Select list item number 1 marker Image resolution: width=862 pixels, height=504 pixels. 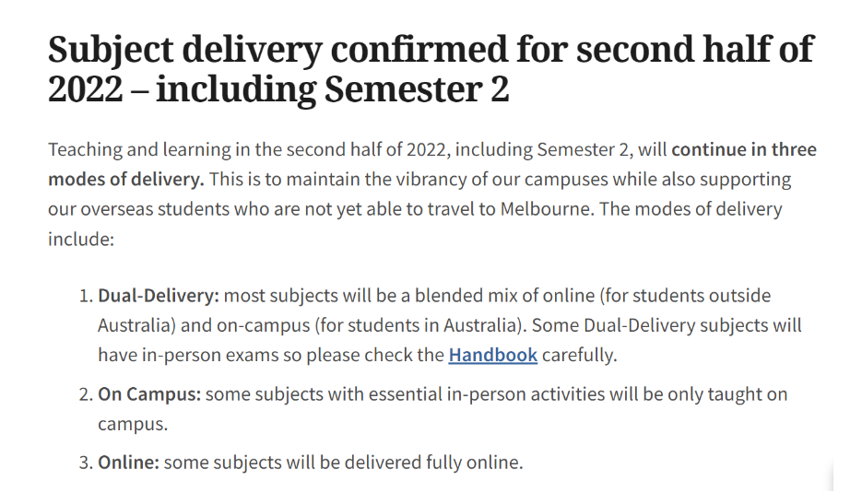[86, 297]
